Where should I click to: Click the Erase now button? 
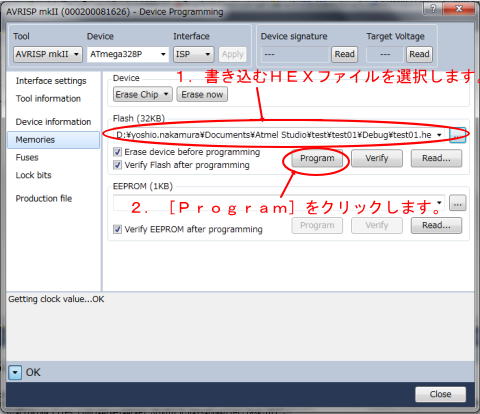coord(202,95)
